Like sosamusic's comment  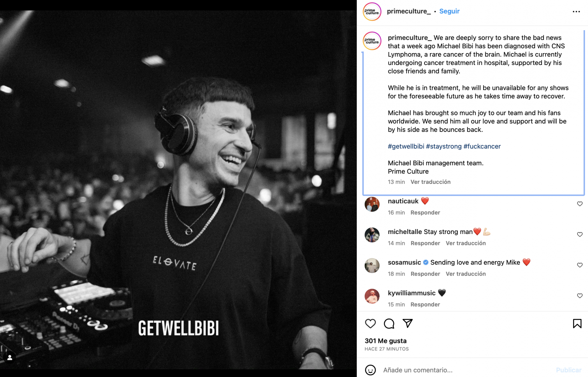580,265
